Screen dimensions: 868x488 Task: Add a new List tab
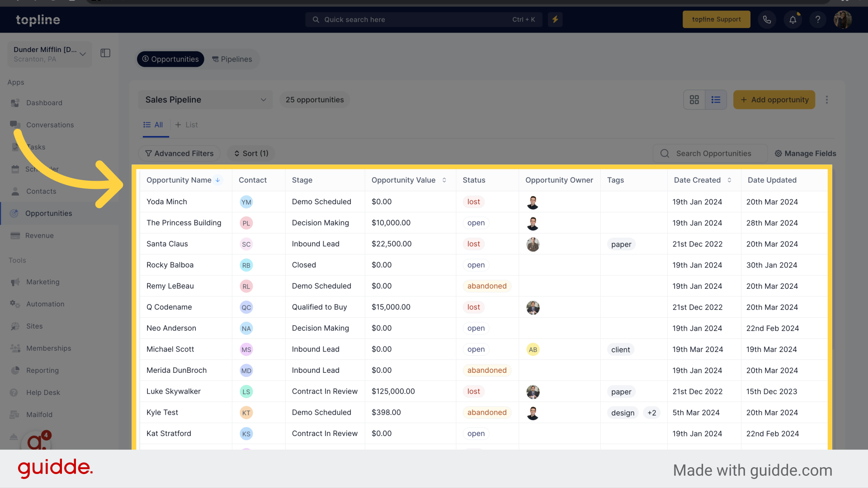[186, 125]
